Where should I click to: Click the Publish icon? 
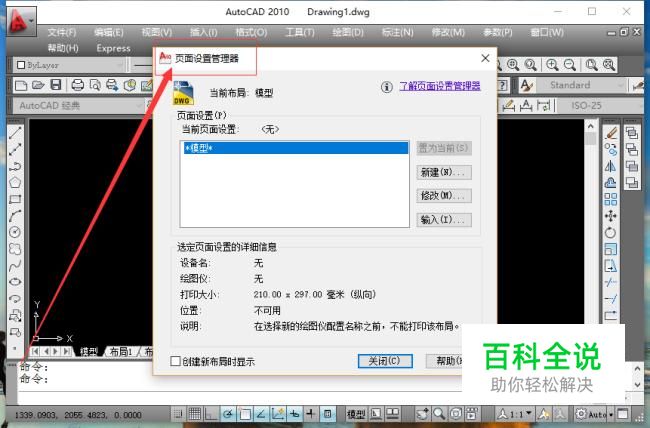coord(112,85)
